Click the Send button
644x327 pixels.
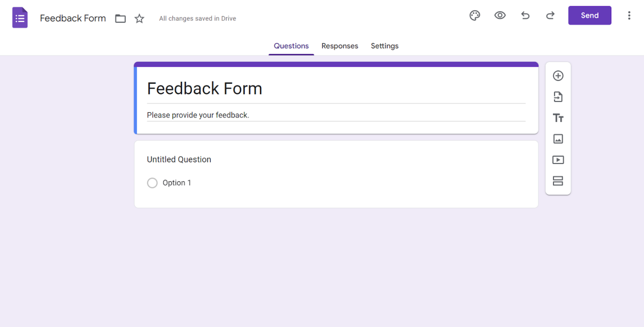(589, 15)
